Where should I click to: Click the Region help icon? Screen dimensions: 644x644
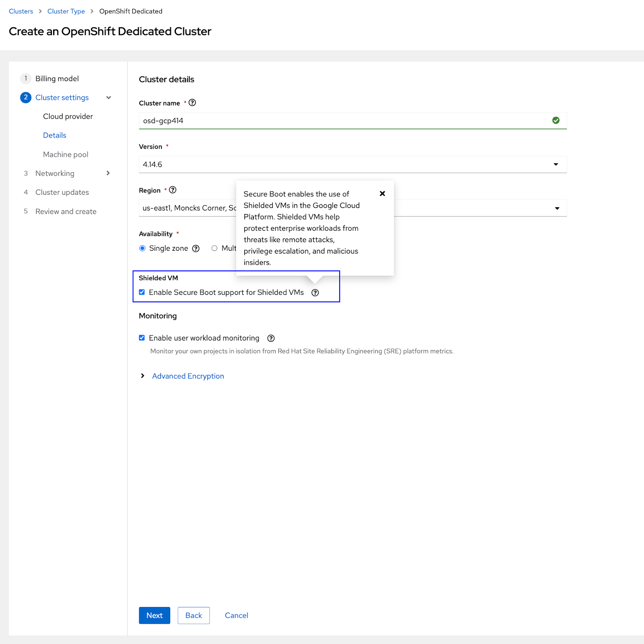173,190
